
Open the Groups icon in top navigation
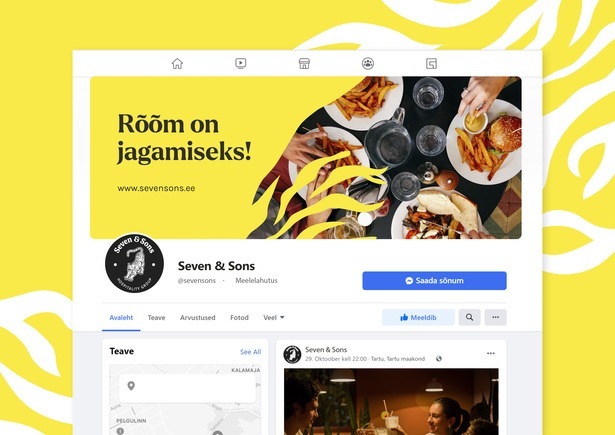click(x=368, y=64)
